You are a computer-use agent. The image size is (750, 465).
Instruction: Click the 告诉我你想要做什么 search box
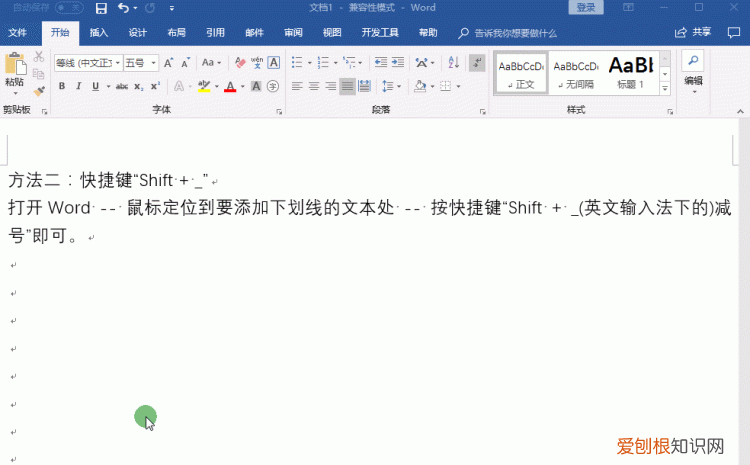click(508, 33)
